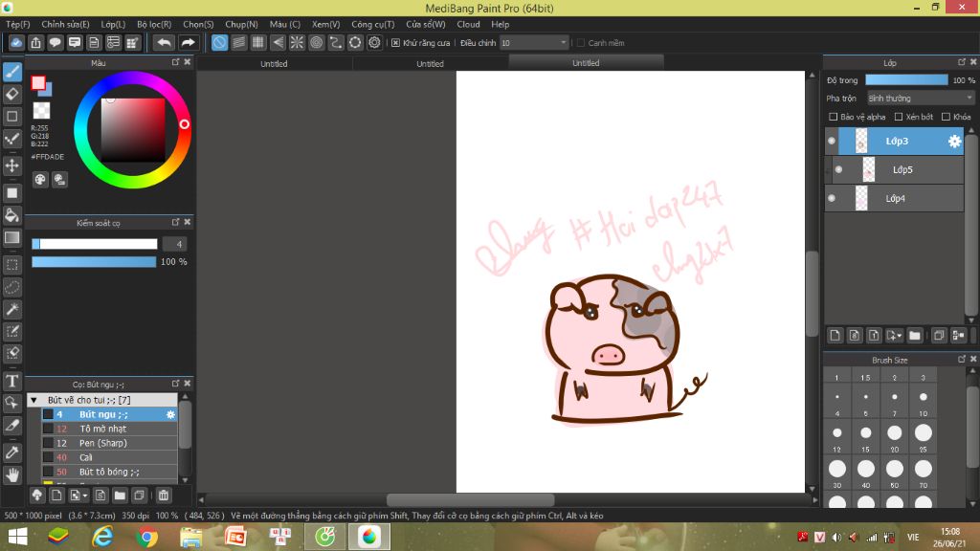Click the Windows Start button
Screen dimensions: 980x551
[17, 537]
